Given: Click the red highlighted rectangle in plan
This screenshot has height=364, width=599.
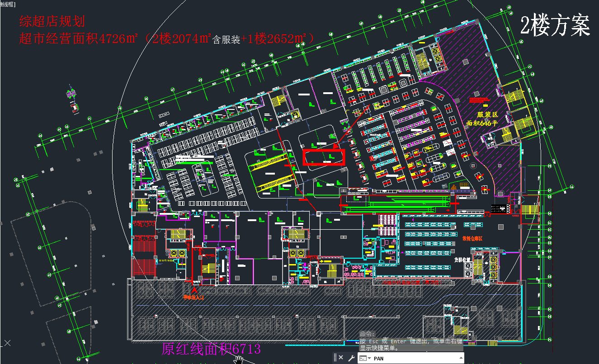Looking at the screenshot, I should tap(324, 157).
